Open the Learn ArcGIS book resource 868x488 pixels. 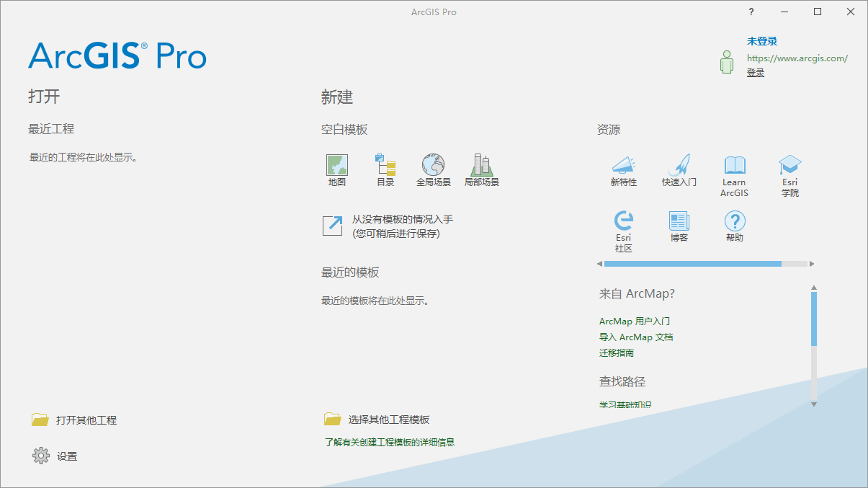(x=735, y=165)
